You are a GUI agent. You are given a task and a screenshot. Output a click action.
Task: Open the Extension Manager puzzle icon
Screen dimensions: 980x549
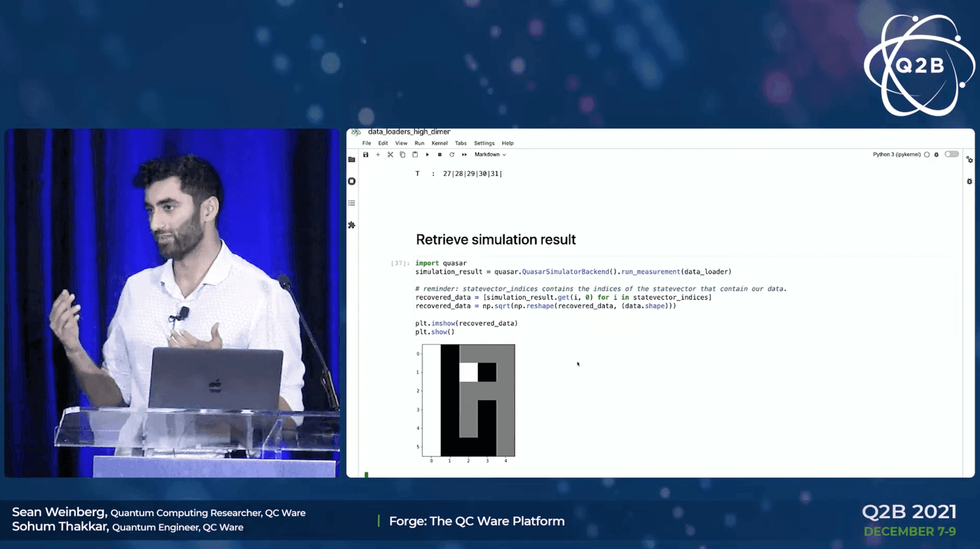[x=352, y=225]
